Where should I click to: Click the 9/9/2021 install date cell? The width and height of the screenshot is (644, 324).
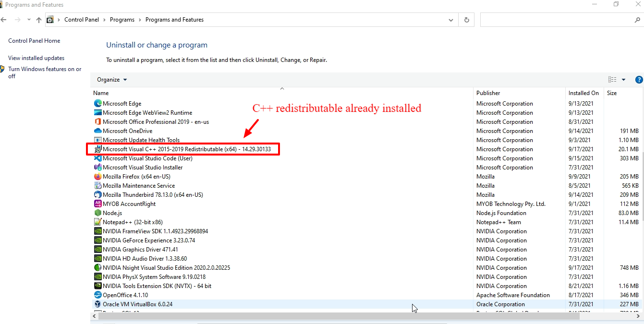(579, 176)
